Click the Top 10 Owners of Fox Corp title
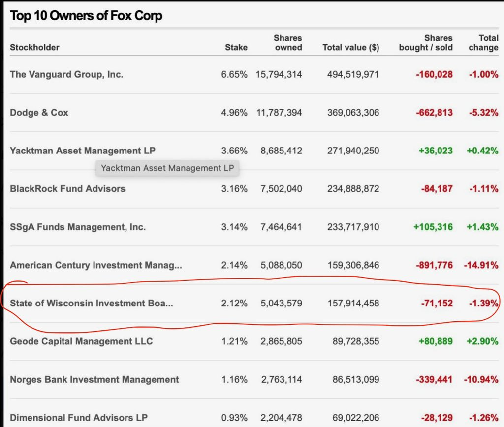 pyautogui.click(x=86, y=16)
